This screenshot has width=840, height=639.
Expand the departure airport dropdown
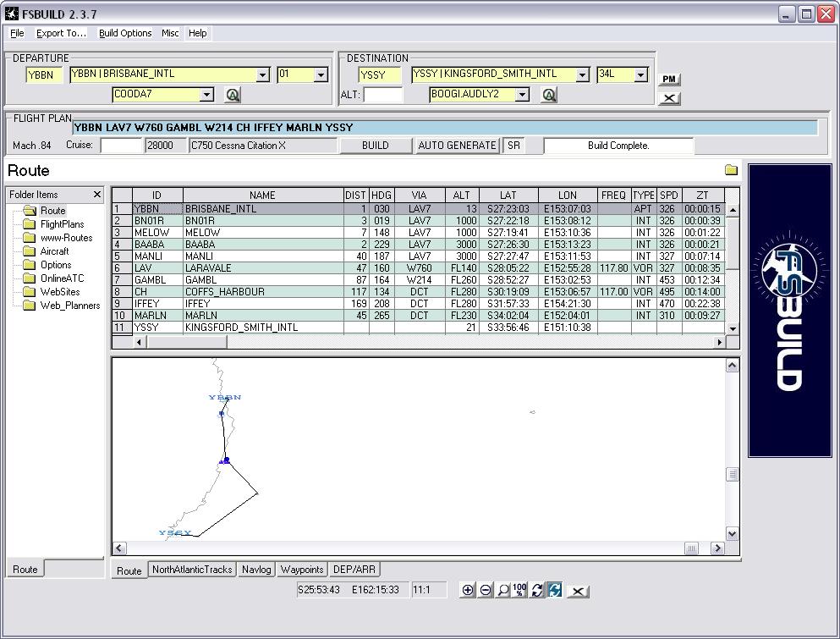[x=262, y=74]
